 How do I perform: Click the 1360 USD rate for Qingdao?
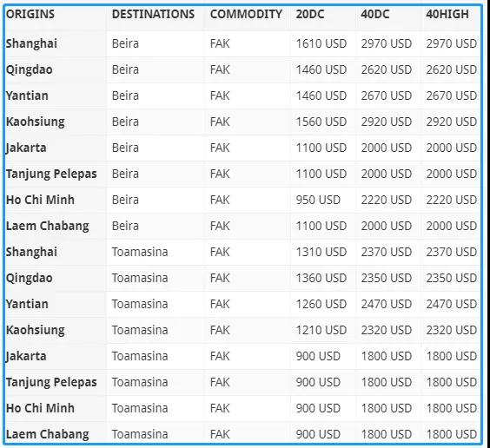coord(321,278)
